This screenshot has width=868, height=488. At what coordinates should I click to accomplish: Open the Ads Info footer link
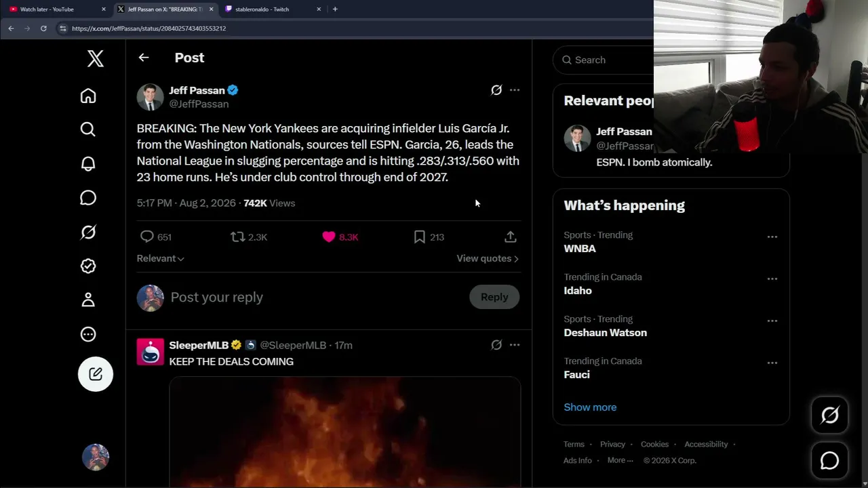click(578, 461)
